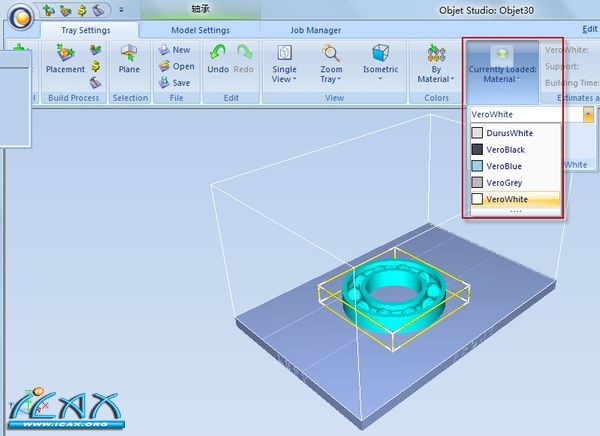600x436 pixels.
Task: Switch to Model Settings tab
Action: (x=201, y=30)
